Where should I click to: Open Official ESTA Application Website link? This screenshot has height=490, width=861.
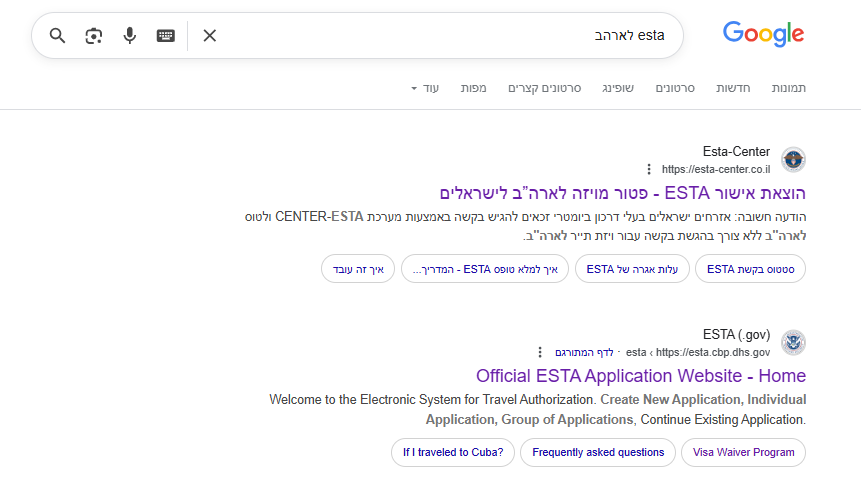click(640, 376)
